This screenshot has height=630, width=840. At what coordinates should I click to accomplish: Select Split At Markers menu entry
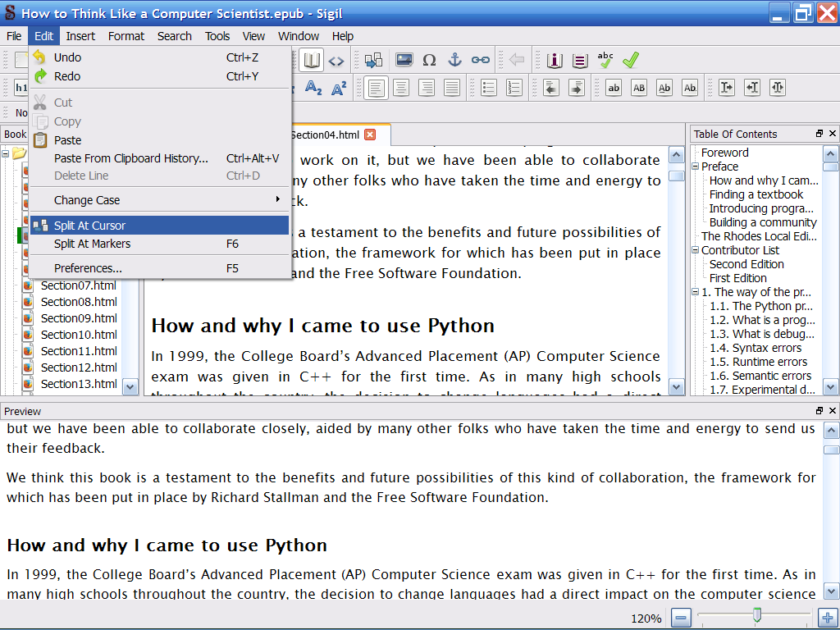point(92,244)
